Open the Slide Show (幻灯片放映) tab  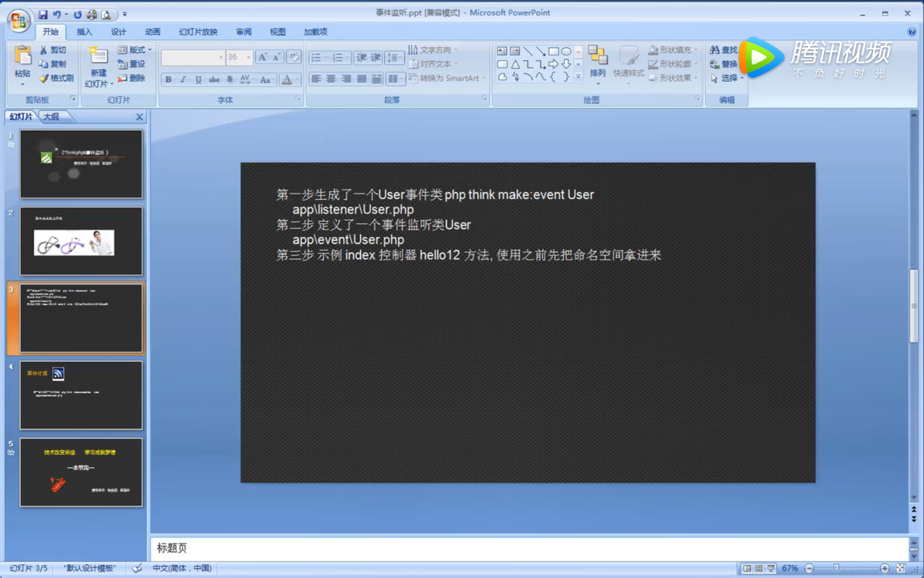(x=198, y=32)
